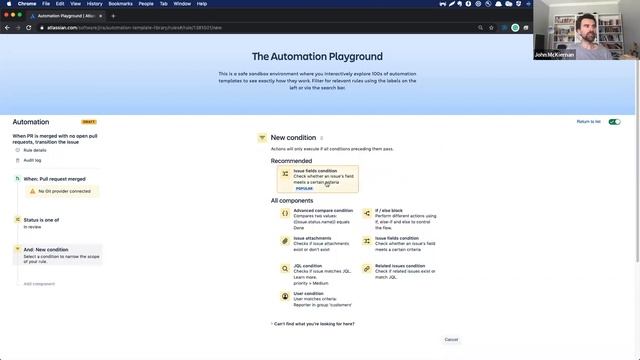640x360 pixels.
Task: Click the Rule details icon
Action: click(x=18, y=150)
